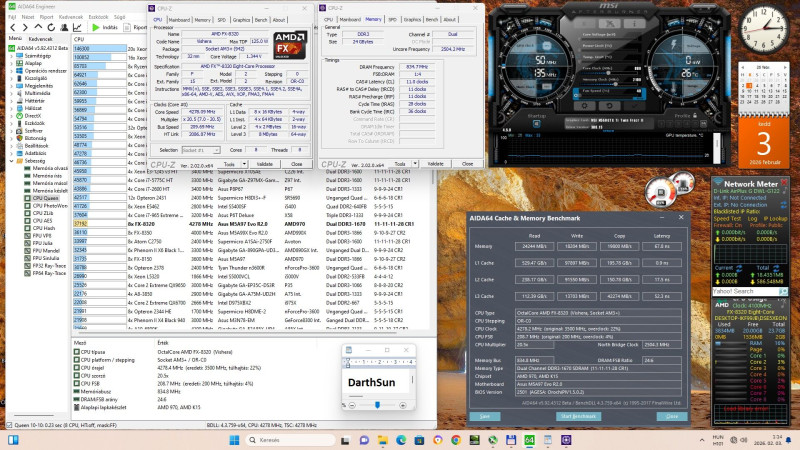
Task: Click Windows Start button
Action: (x=234, y=440)
